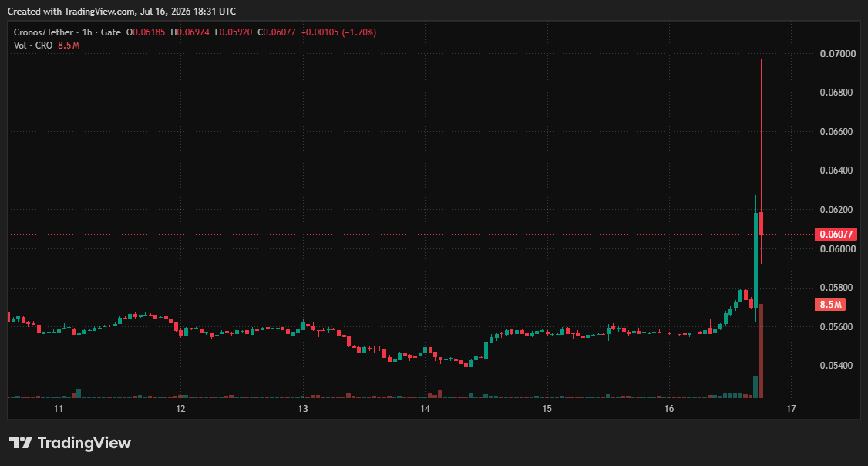Select the high value H0.06974
This screenshot has width=868, height=466.
[190, 32]
